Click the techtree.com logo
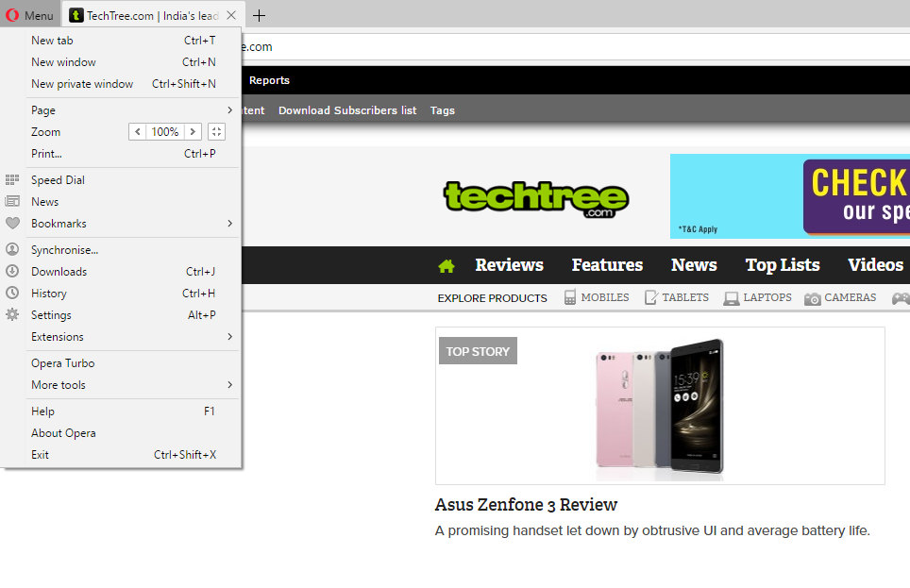 coord(535,199)
